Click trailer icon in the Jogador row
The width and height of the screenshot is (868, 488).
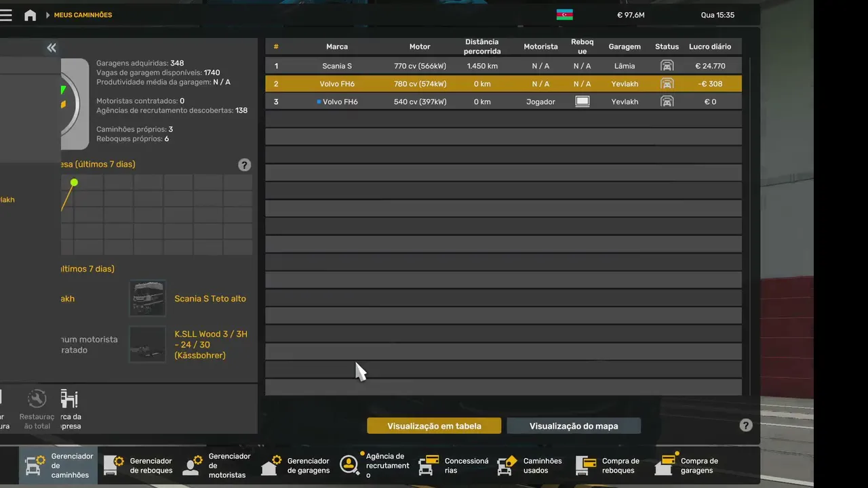[x=582, y=102]
